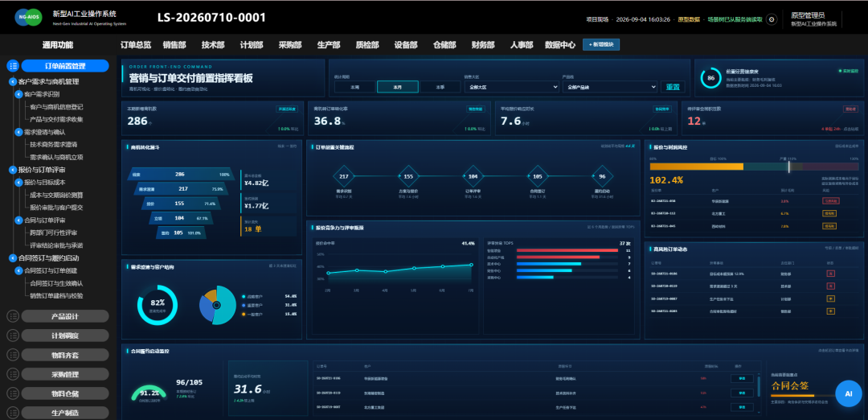Click the settings gear icon in header
The height and width of the screenshot is (420, 868).
point(772,19)
